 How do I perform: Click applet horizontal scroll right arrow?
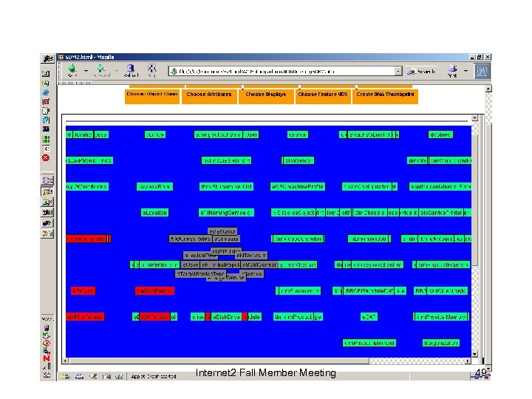click(468, 361)
